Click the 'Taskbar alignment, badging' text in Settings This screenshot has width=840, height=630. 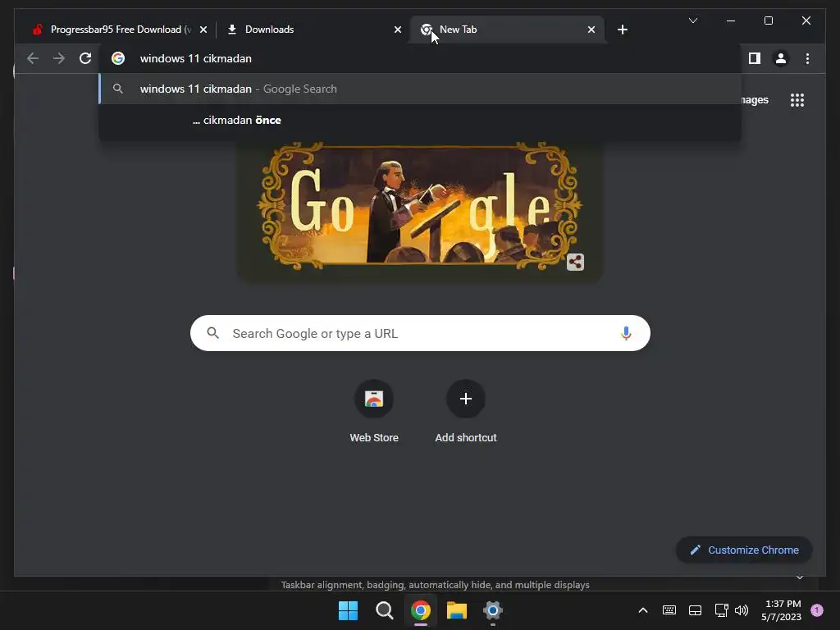[435, 585]
